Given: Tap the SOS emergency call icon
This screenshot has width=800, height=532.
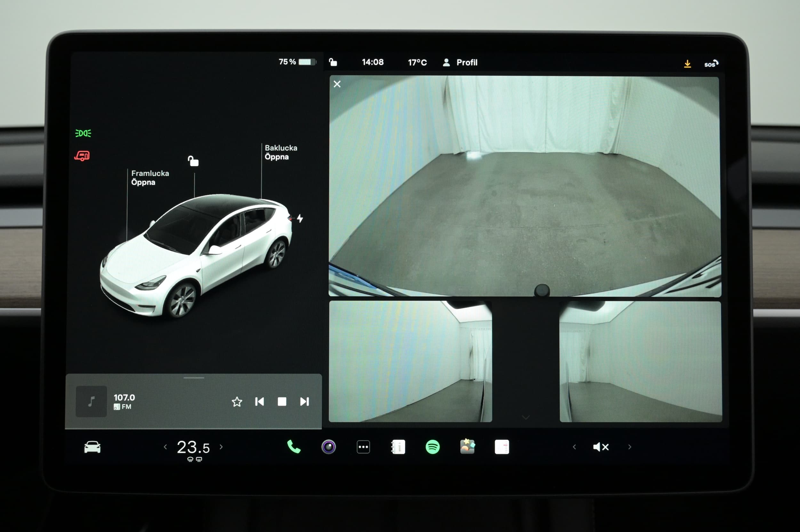Looking at the screenshot, I should [x=711, y=63].
